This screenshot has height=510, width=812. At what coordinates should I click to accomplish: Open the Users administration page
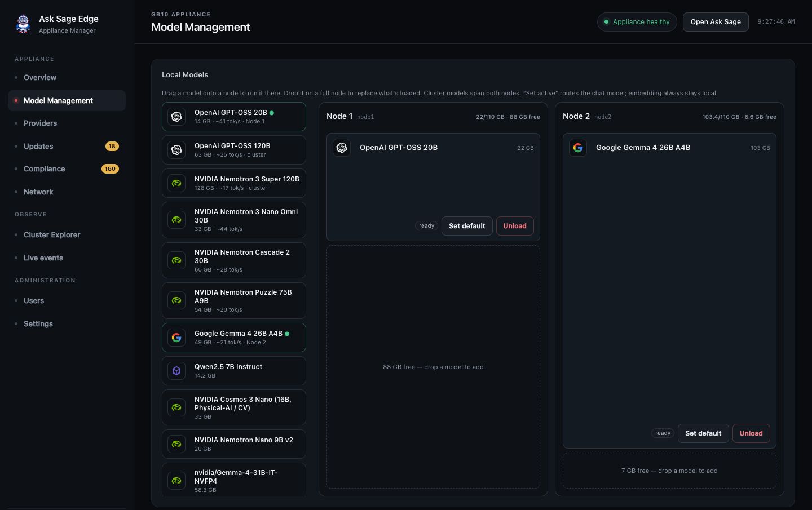[67, 301]
